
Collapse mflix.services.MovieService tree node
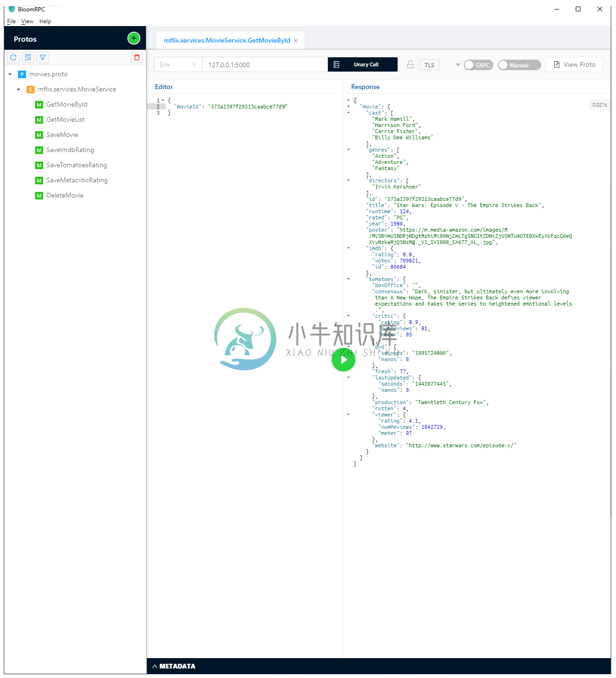pyautogui.click(x=18, y=90)
